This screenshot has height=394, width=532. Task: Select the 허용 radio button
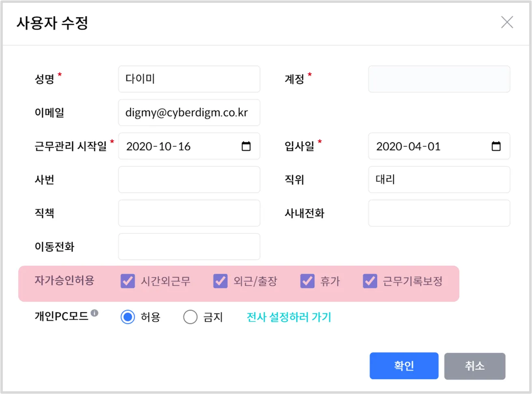coord(128,317)
